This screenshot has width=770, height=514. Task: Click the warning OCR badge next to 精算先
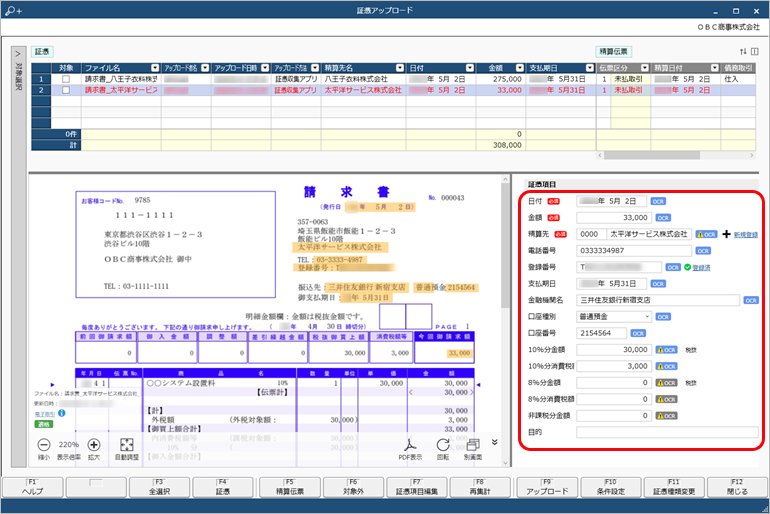click(x=706, y=234)
